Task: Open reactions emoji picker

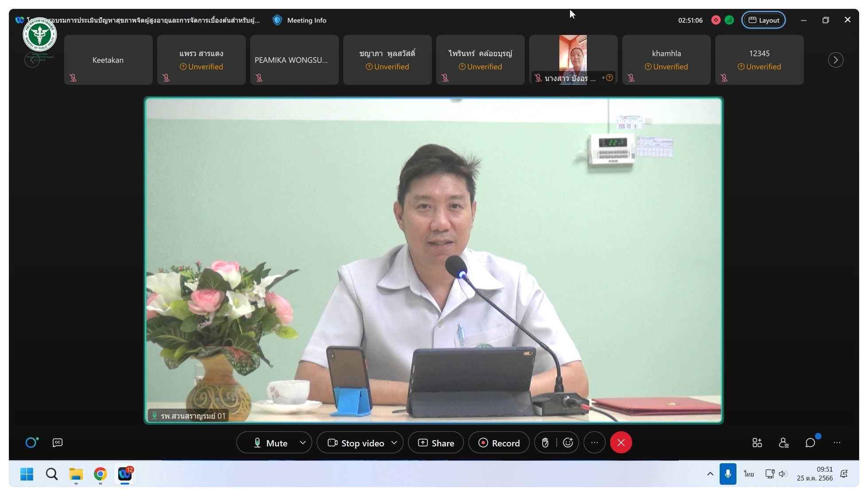Action: point(568,443)
